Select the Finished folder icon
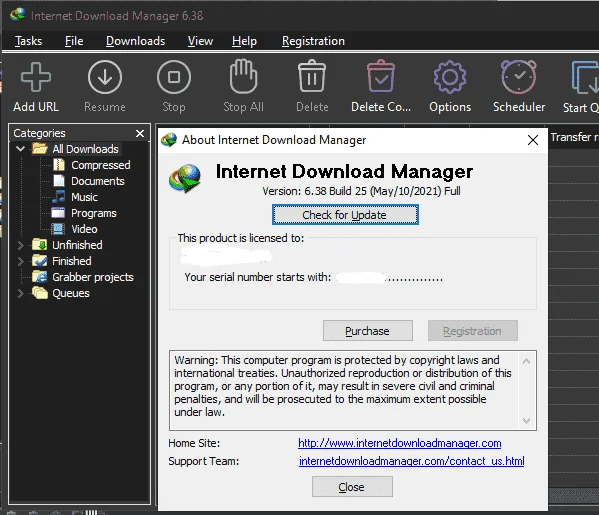 tap(40, 261)
